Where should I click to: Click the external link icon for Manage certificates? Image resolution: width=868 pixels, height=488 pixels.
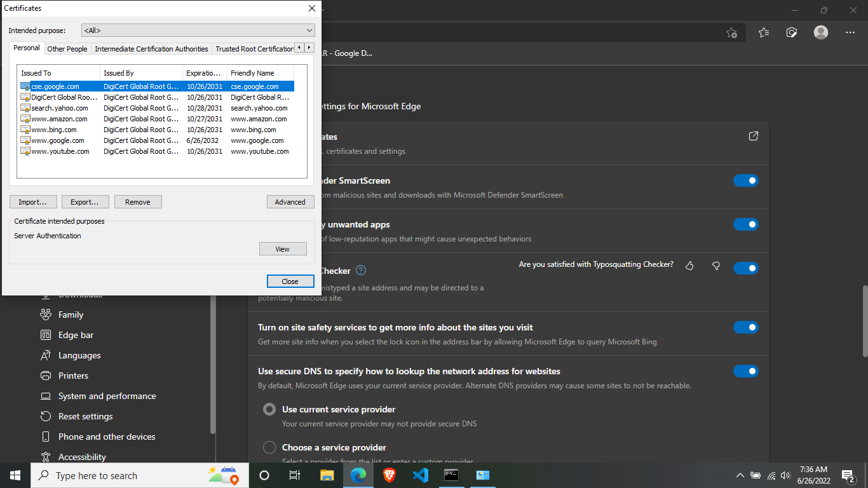754,136
